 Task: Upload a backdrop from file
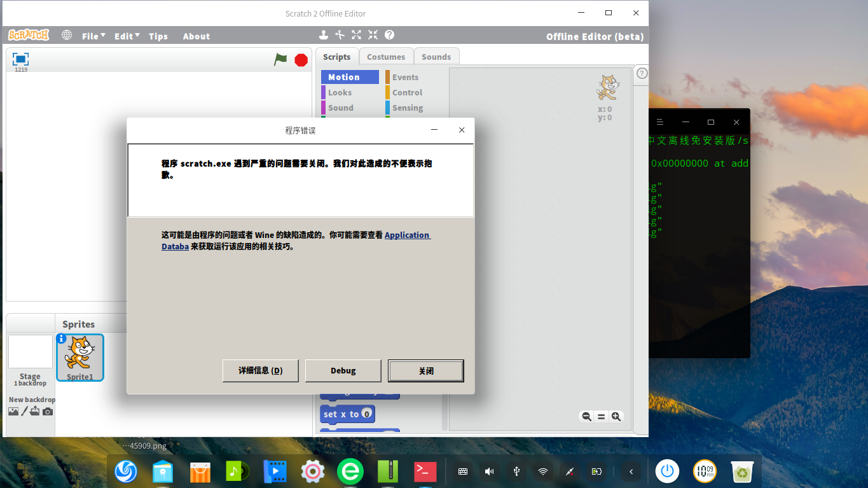tap(35, 412)
